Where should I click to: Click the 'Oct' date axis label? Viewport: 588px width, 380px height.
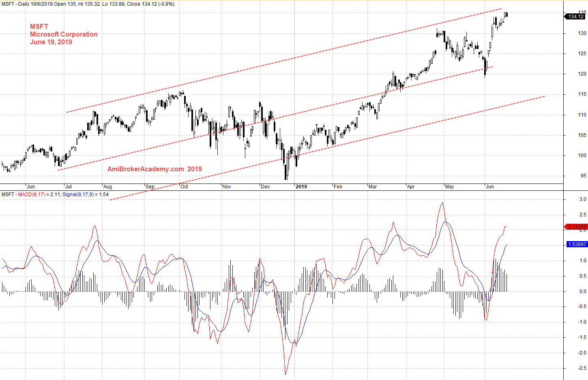184,187
